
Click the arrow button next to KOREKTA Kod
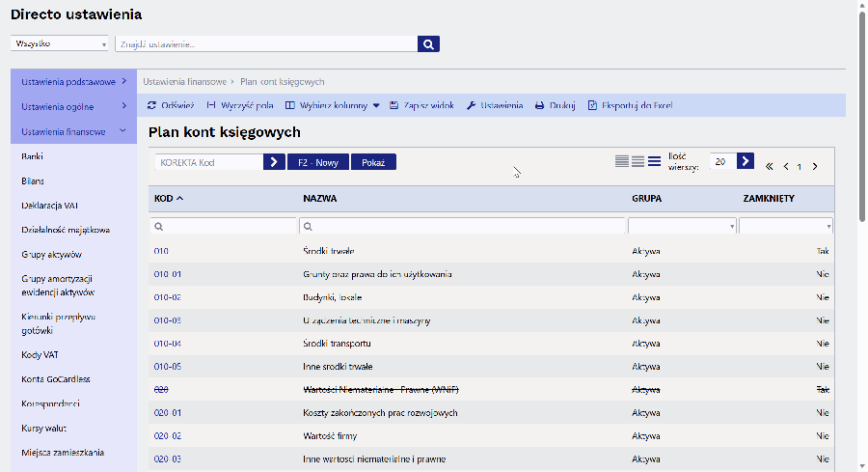coord(274,162)
